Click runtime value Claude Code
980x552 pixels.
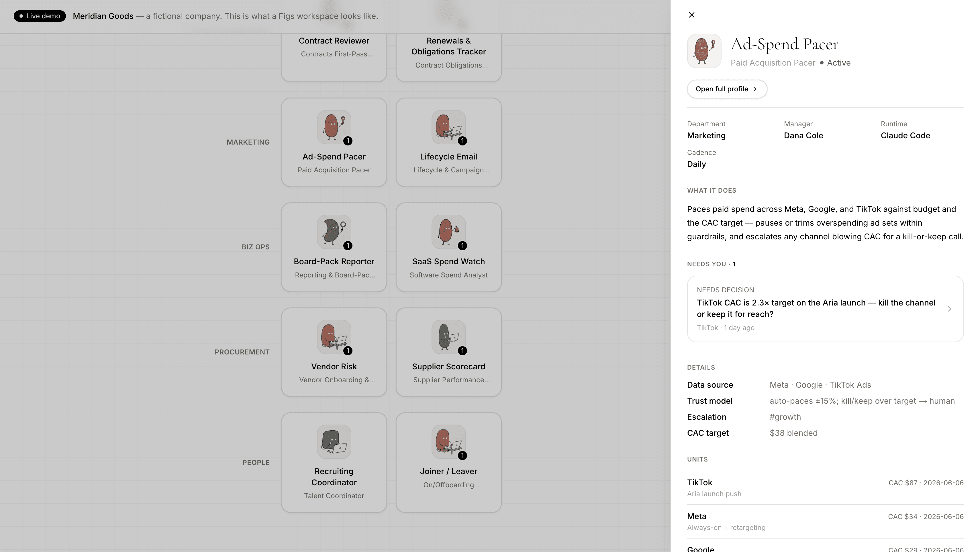click(905, 135)
